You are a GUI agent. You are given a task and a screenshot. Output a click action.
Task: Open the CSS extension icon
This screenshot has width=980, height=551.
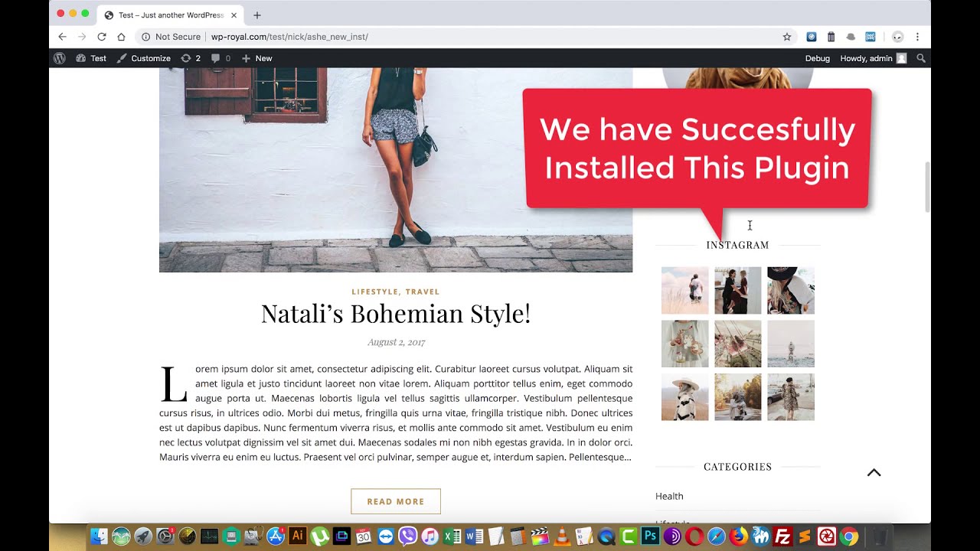(871, 37)
